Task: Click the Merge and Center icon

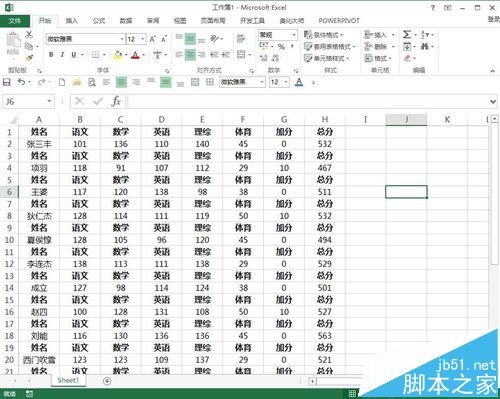Action: point(241,54)
